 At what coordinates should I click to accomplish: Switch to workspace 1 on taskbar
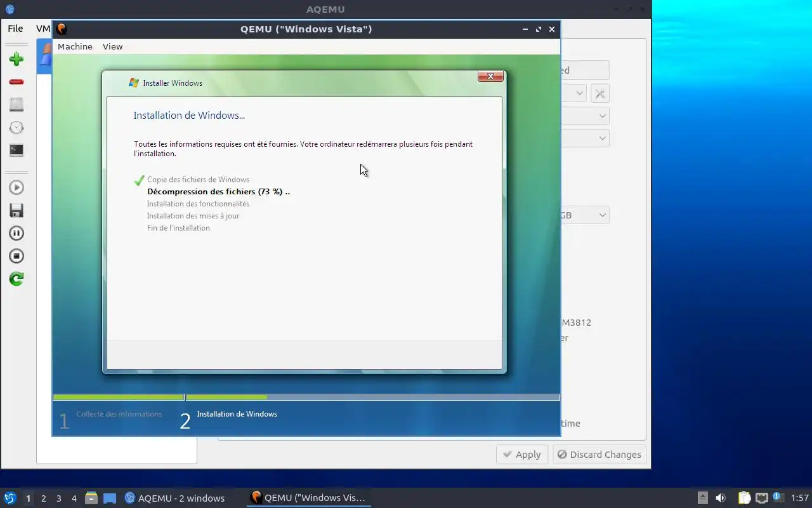point(28,498)
